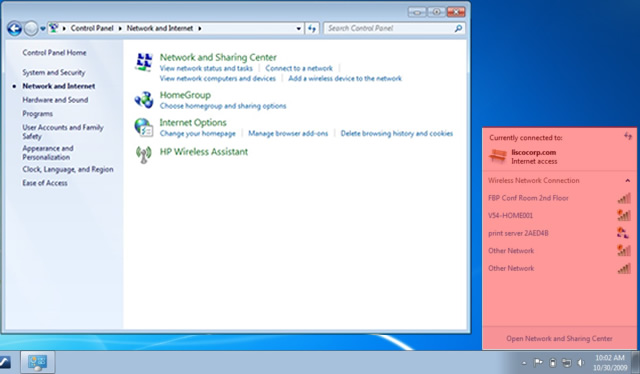Open Clock, Language, and Region category
Viewport: 640px width, 374px height.
click(x=68, y=169)
